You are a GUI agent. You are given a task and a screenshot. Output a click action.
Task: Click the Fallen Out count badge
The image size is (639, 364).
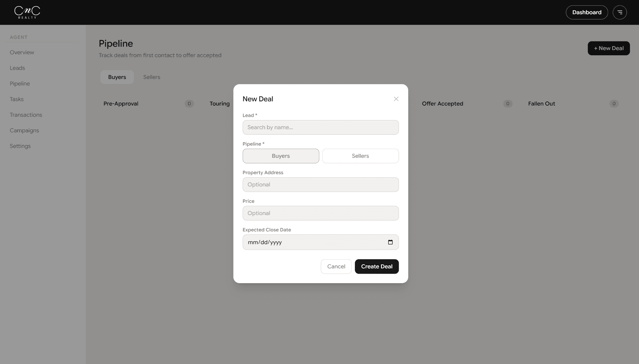click(614, 104)
